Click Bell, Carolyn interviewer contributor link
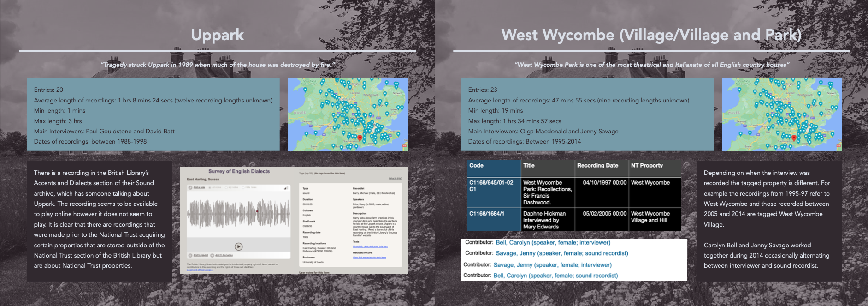The height and width of the screenshot is (306, 868). point(553,243)
